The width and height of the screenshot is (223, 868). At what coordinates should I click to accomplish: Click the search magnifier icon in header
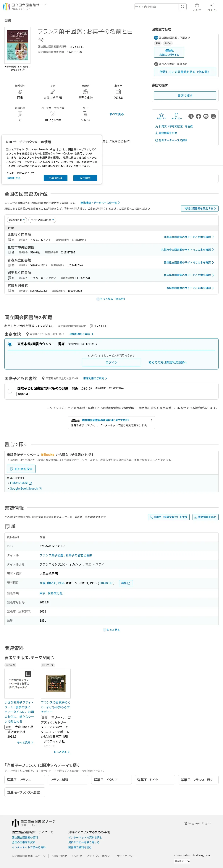tap(182, 7)
